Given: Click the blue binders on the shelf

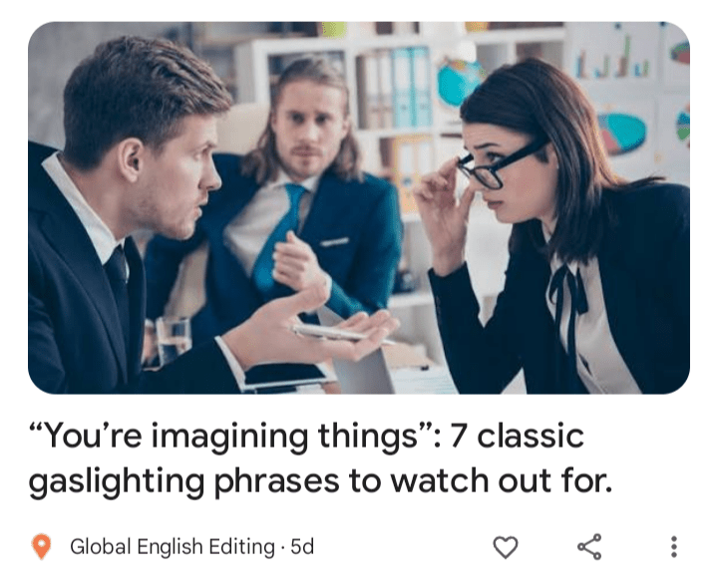Looking at the screenshot, I should [x=412, y=87].
